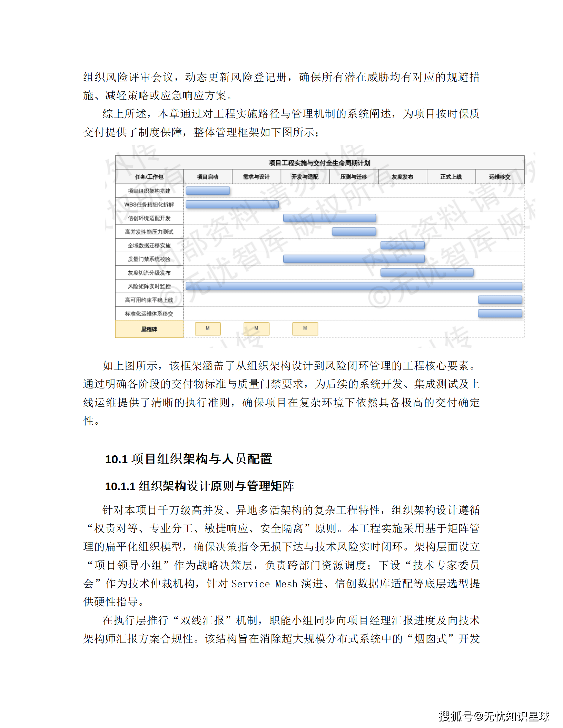
Task: Click the 信创环境适配开发 task bar
Action: click(x=329, y=218)
